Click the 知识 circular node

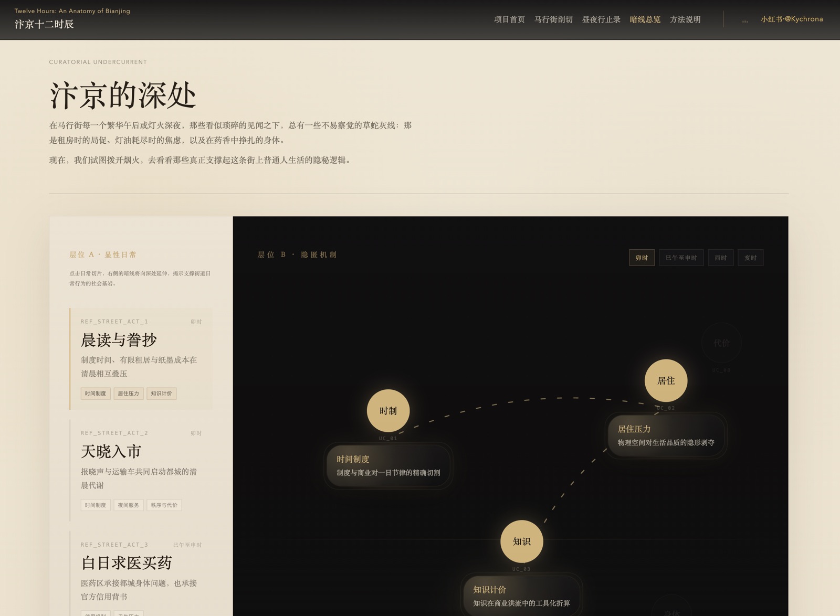pos(521,541)
